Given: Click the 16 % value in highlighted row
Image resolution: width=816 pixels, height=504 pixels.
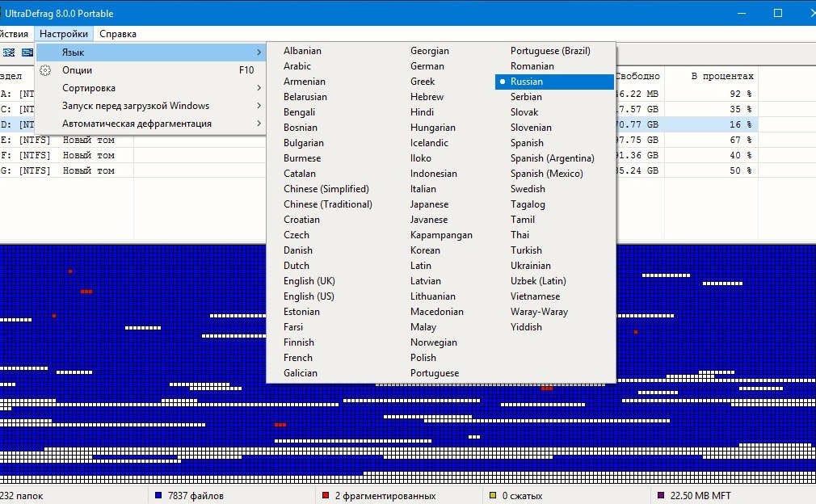Looking at the screenshot, I should click(741, 125).
